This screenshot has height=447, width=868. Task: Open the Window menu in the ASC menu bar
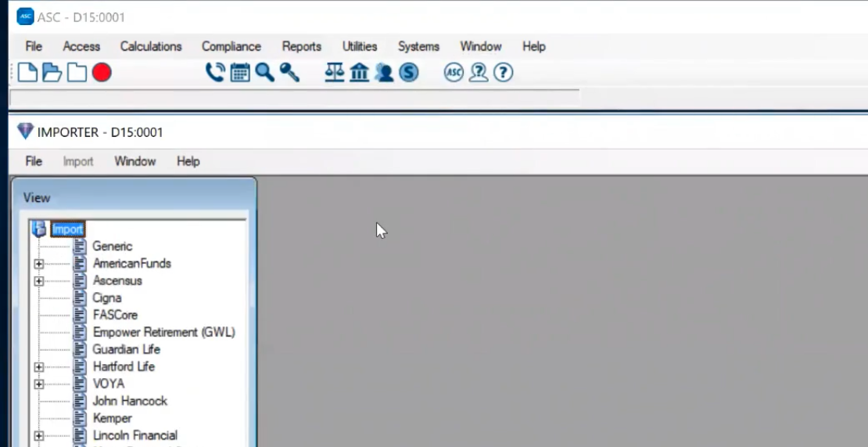click(480, 46)
